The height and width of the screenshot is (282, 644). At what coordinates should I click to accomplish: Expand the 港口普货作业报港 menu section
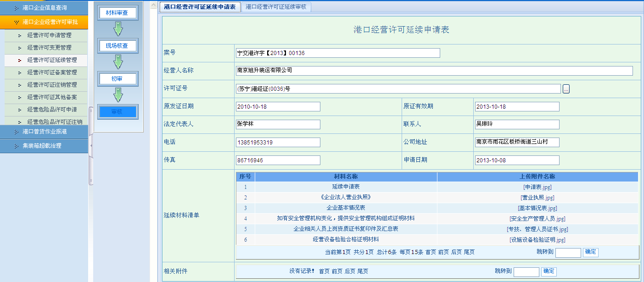click(44, 132)
